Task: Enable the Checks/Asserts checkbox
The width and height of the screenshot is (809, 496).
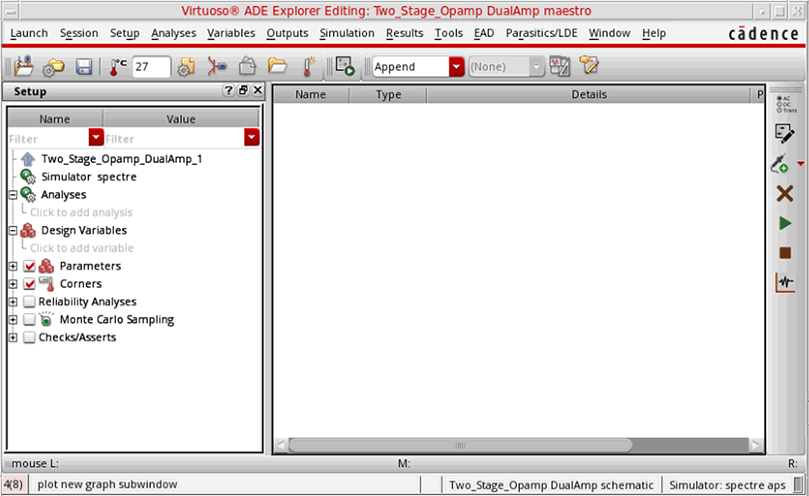Action: (29, 338)
